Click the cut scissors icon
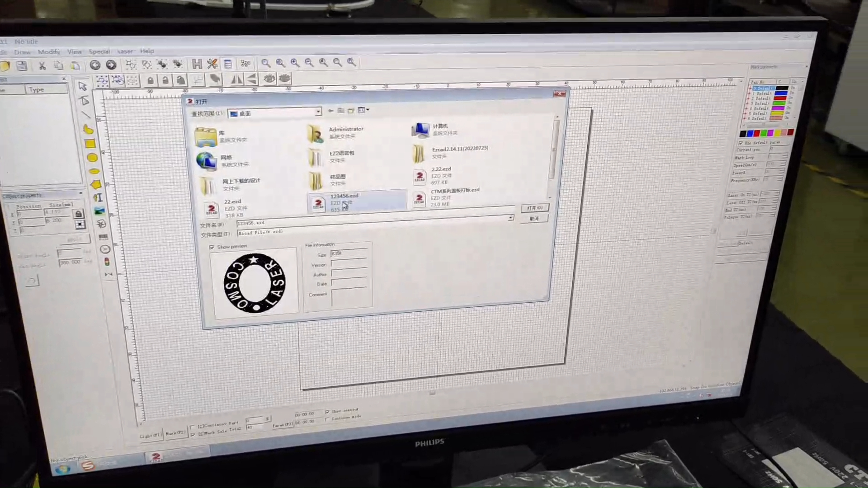 pos(42,66)
